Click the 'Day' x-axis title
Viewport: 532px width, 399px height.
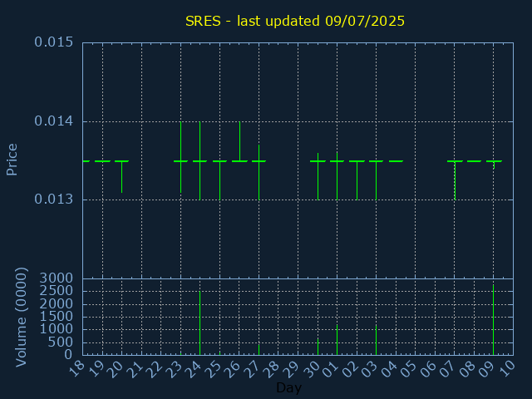288,387
